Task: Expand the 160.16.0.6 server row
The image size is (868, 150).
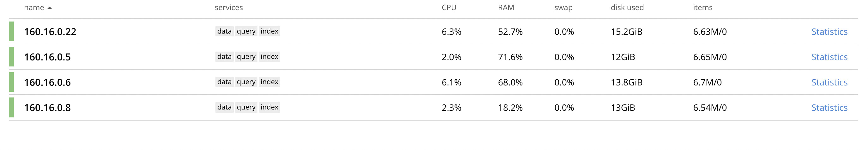Action: (433, 82)
